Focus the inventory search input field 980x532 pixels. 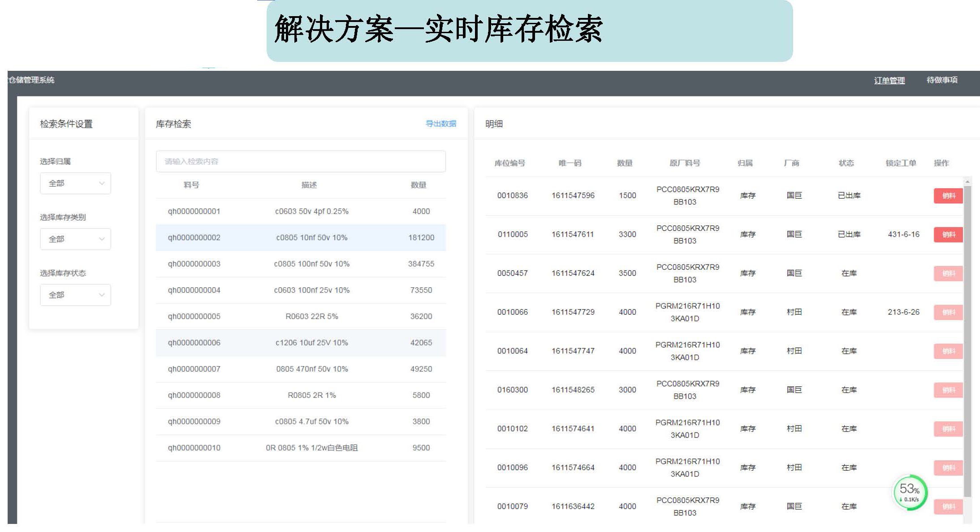301,161
